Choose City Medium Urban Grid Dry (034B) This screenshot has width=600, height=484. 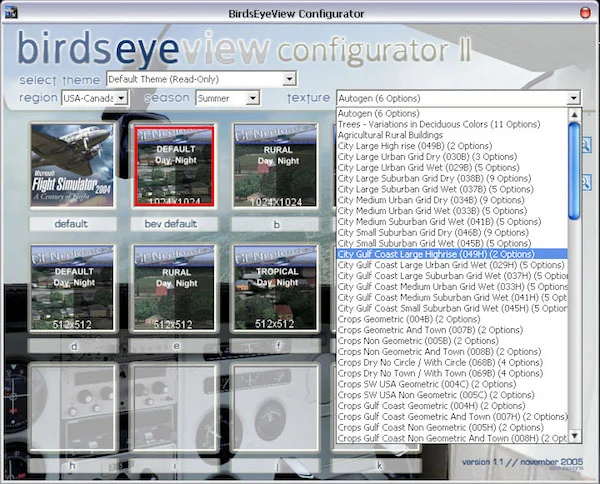(452, 200)
